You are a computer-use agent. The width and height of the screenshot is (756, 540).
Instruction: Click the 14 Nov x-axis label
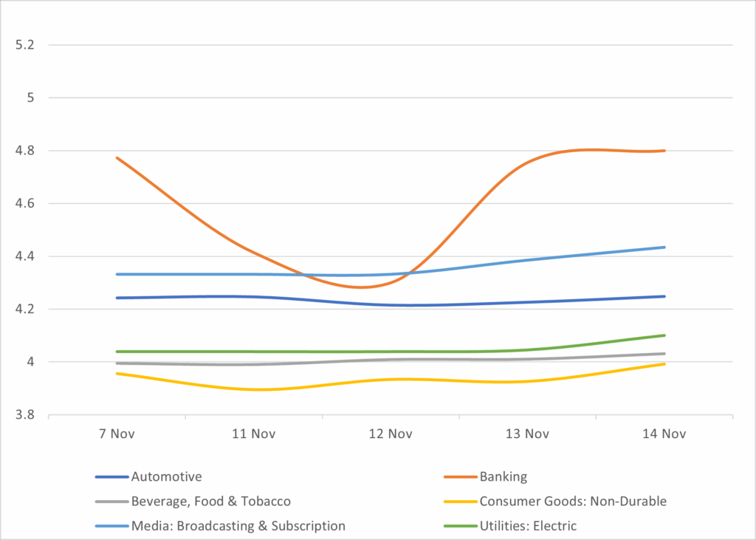click(664, 434)
